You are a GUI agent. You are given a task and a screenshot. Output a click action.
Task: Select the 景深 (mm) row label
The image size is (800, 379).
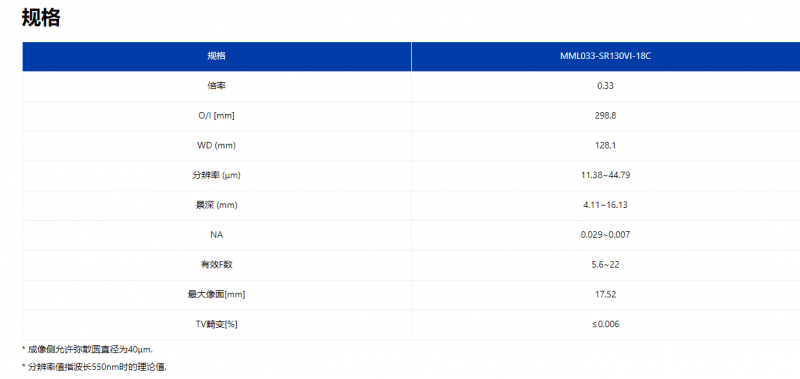point(216,205)
